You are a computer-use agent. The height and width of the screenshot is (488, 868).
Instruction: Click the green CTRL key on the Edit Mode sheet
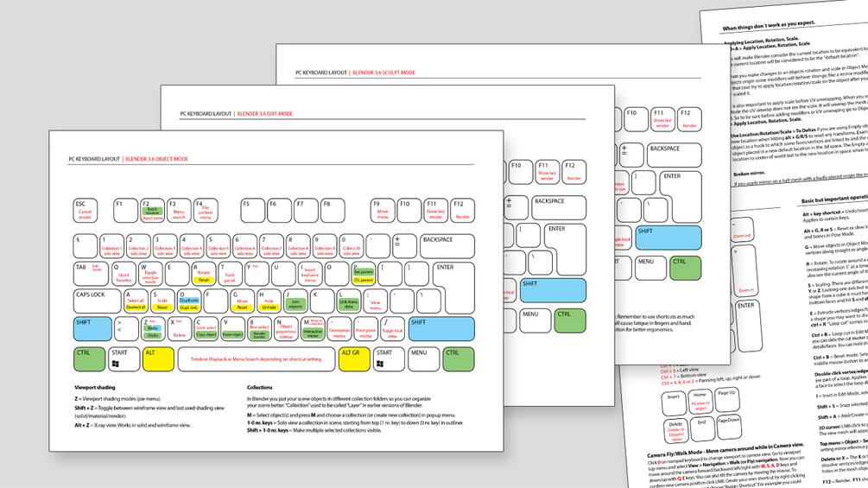click(570, 321)
